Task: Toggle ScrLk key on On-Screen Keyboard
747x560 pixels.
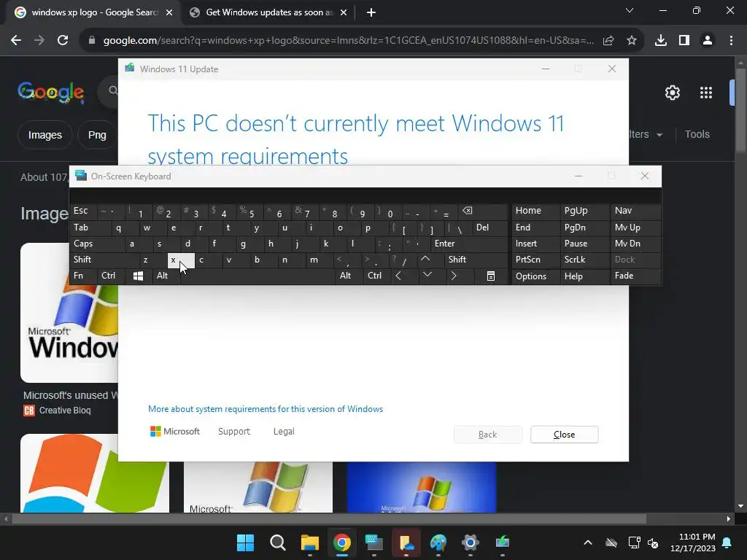Action: coord(585,260)
